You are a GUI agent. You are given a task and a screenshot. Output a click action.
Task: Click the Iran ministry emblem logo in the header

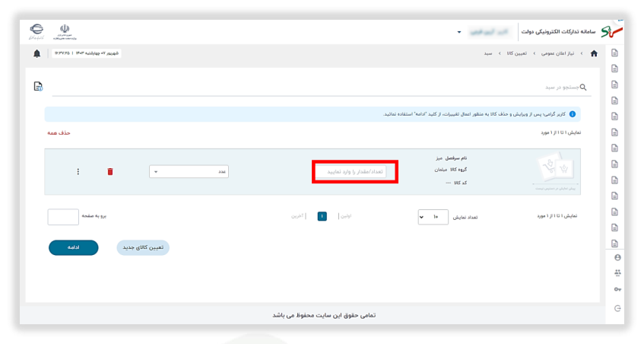pos(65,32)
